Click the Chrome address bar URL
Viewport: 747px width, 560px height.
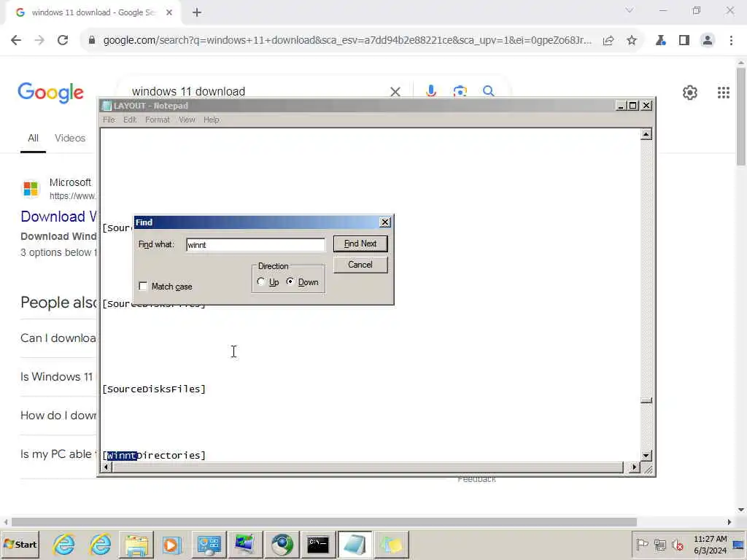tap(347, 41)
